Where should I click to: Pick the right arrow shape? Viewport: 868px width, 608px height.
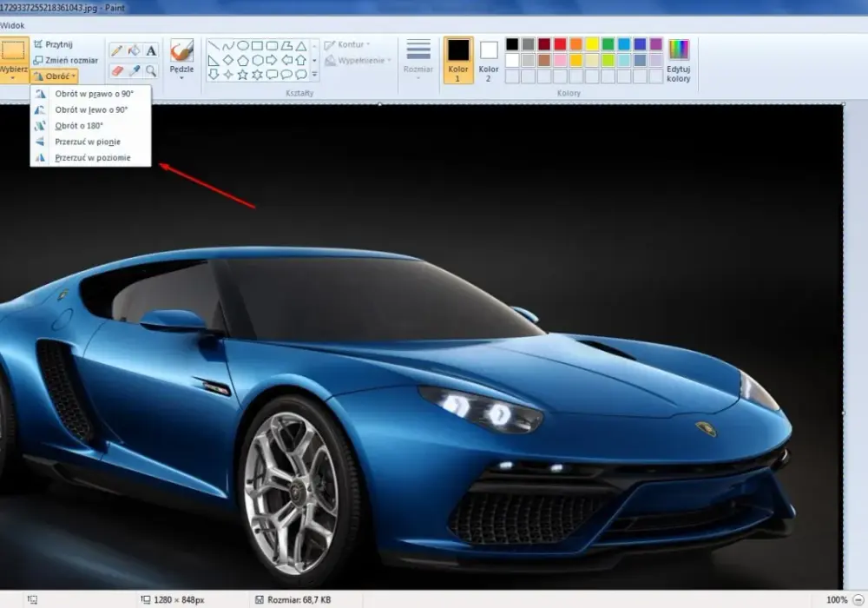[x=271, y=60]
